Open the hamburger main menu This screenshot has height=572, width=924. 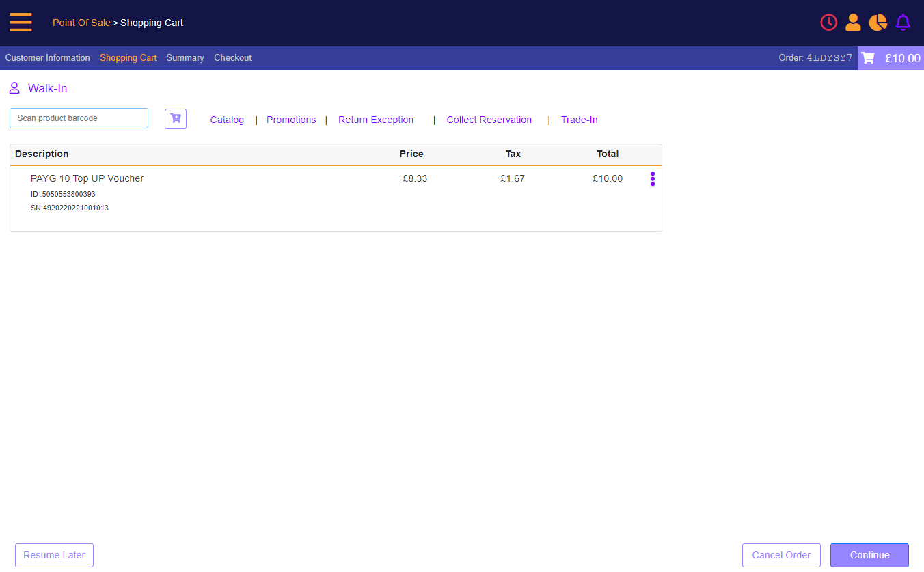(x=21, y=23)
